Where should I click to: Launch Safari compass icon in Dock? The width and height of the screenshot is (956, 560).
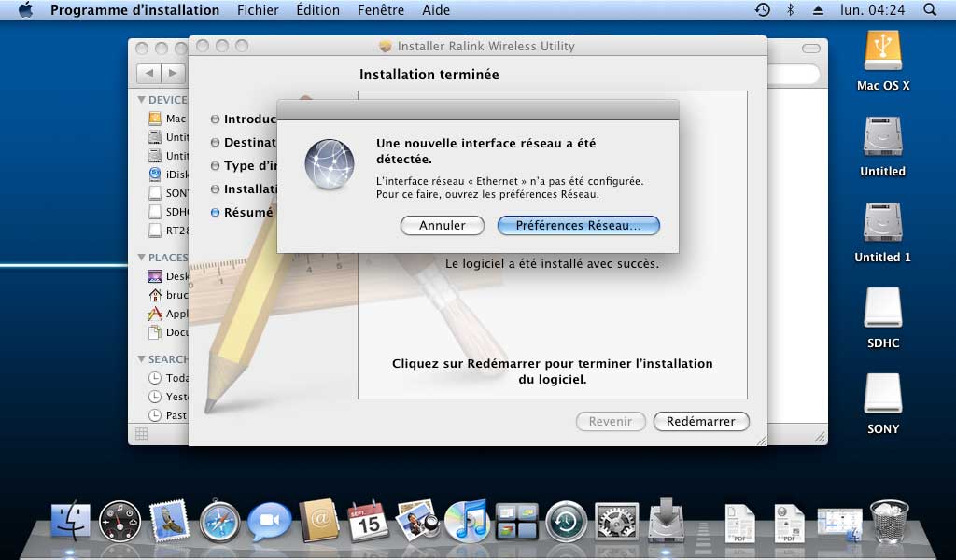point(219,522)
